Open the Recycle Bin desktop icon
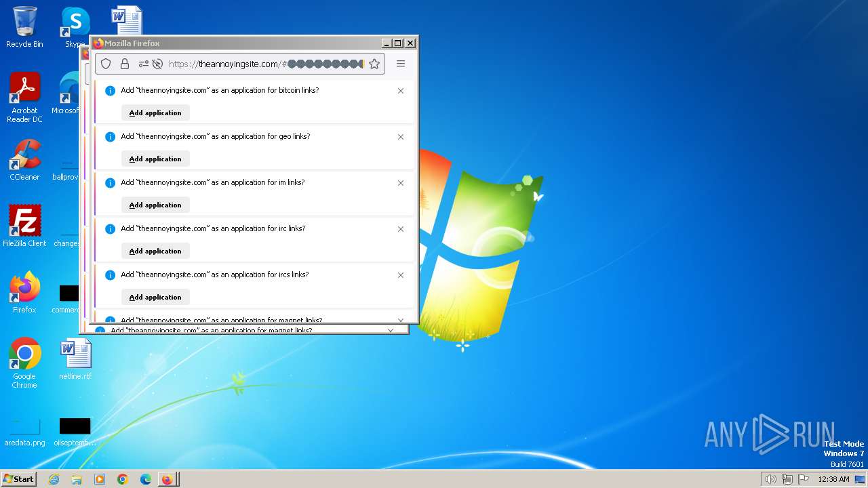This screenshot has width=868, height=488. pos(24,27)
